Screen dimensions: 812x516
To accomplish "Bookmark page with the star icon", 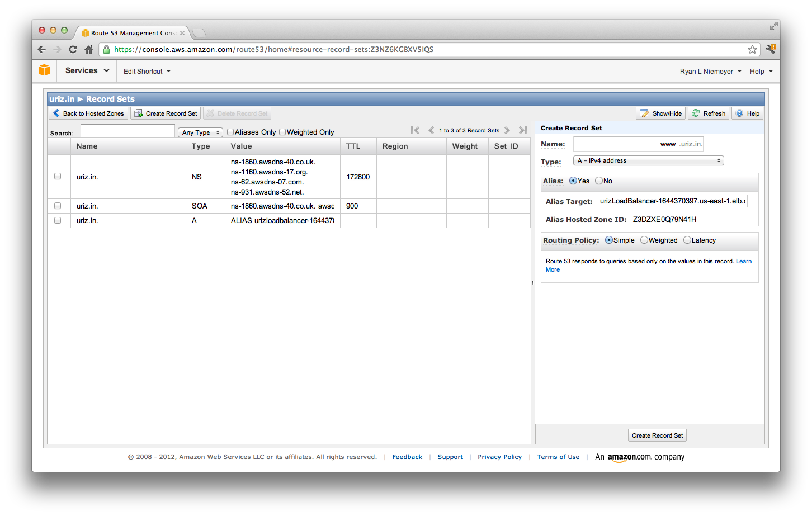I will click(x=752, y=49).
